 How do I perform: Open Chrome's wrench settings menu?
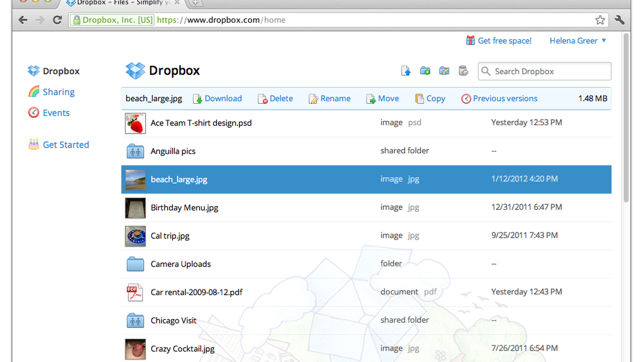pos(619,20)
